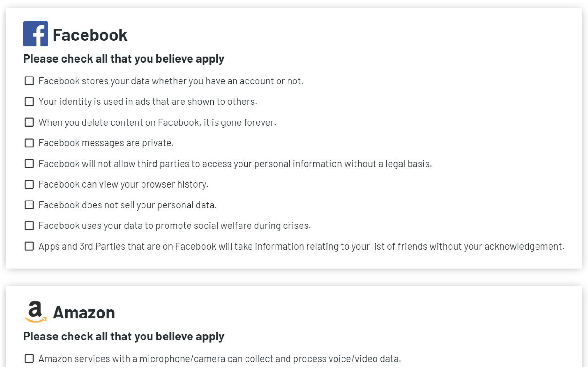Screen dimensions: 588x377
Task: Check 'Facebook stores your data whether account or not'
Action: (29, 81)
